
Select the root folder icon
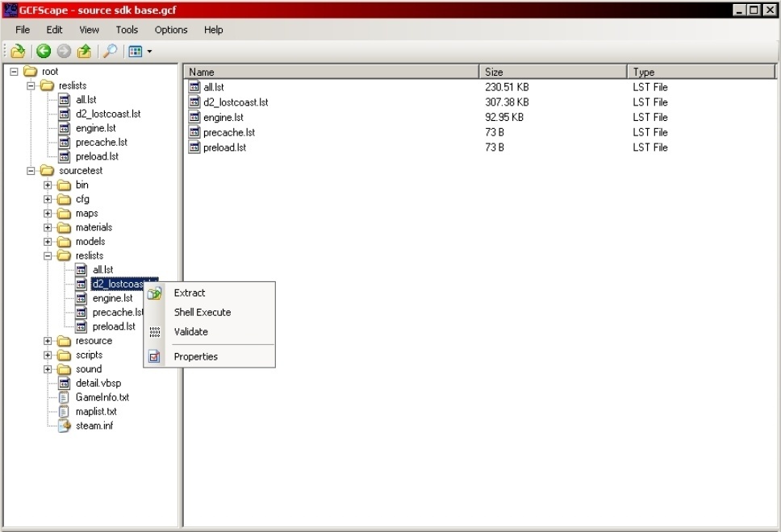coord(31,72)
